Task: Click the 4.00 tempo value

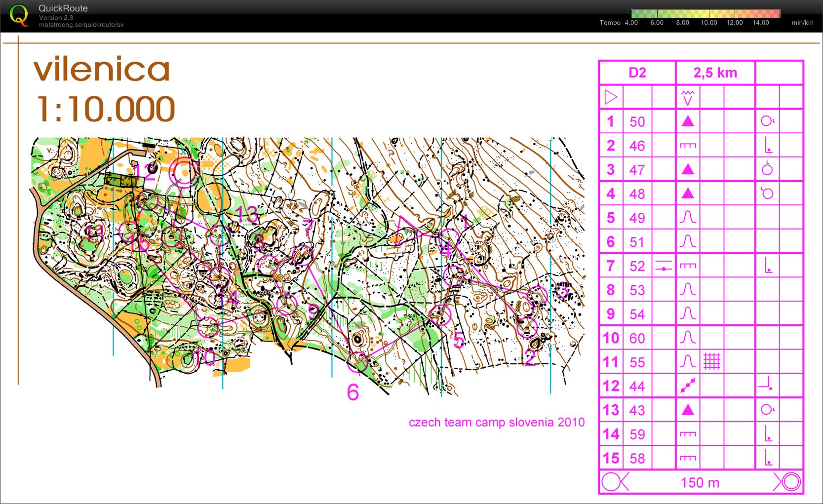Action: click(x=631, y=23)
